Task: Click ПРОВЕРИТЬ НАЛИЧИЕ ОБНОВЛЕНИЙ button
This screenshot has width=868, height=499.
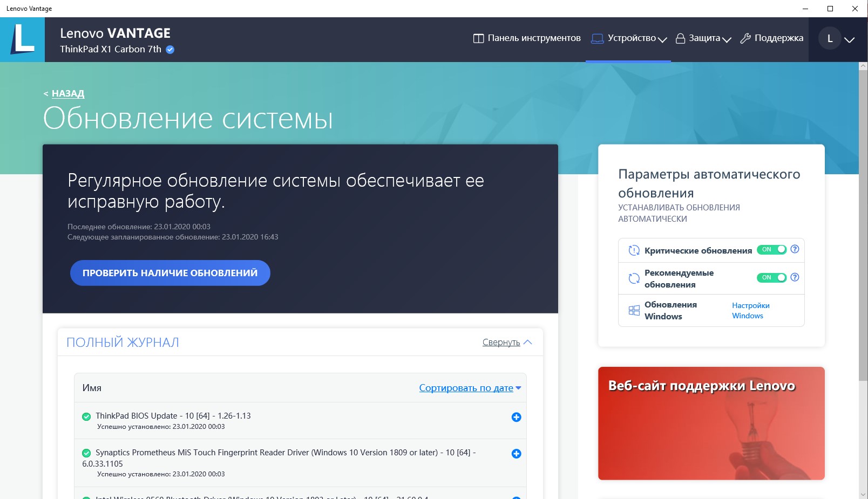Action: 170,273
